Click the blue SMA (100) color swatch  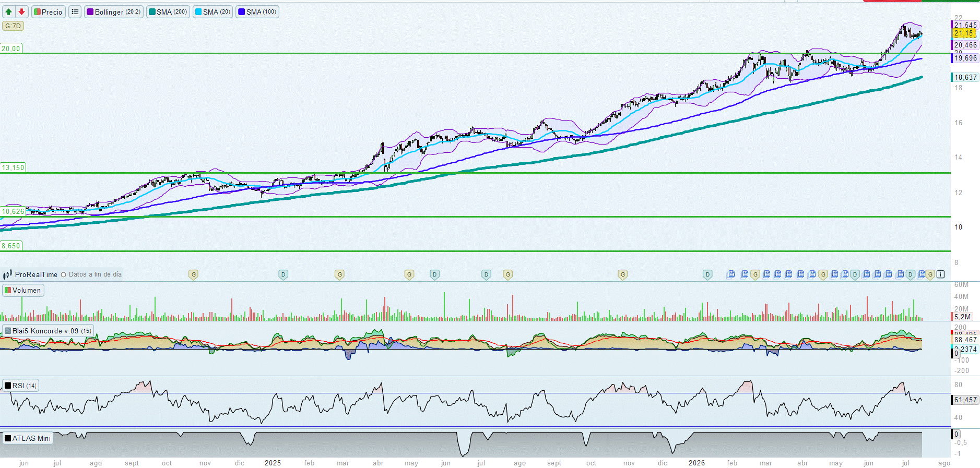[x=242, y=12]
